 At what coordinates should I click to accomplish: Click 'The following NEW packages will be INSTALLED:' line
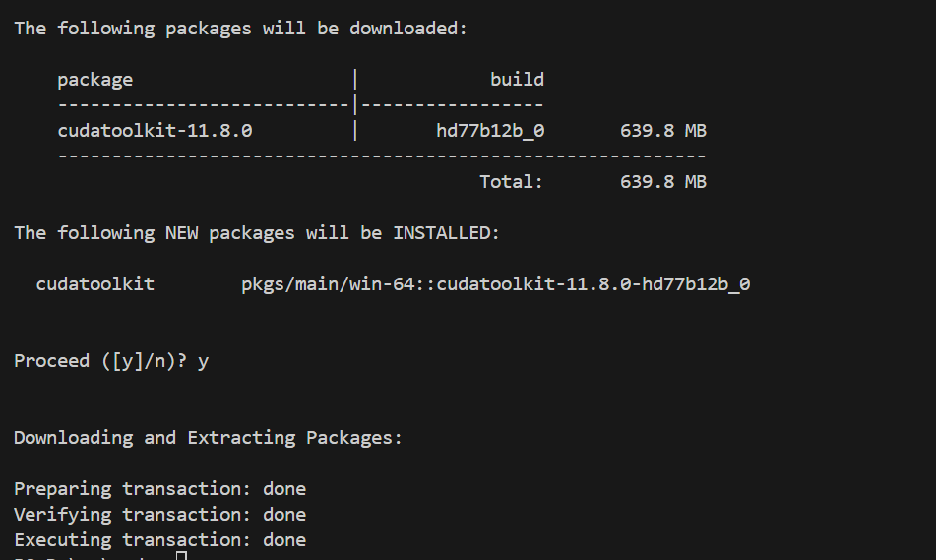(257, 233)
